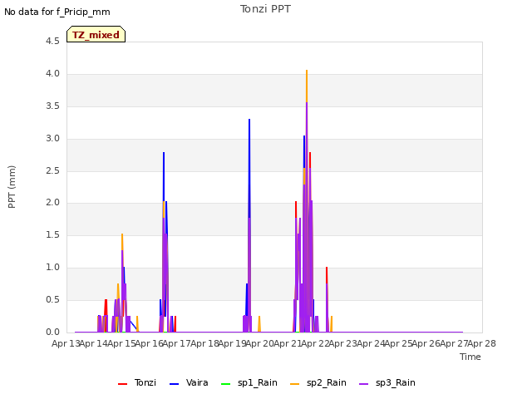Toggle the sp1_Rain legend entry
The image size is (532, 399).
pos(249,383)
